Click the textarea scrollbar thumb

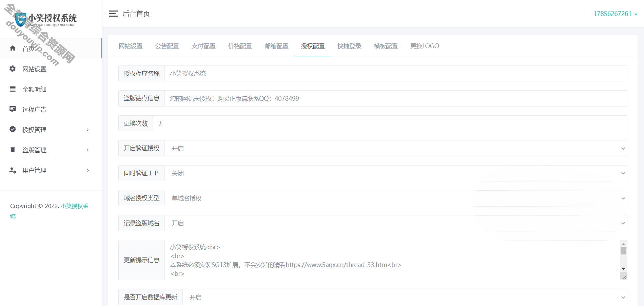click(x=623, y=251)
